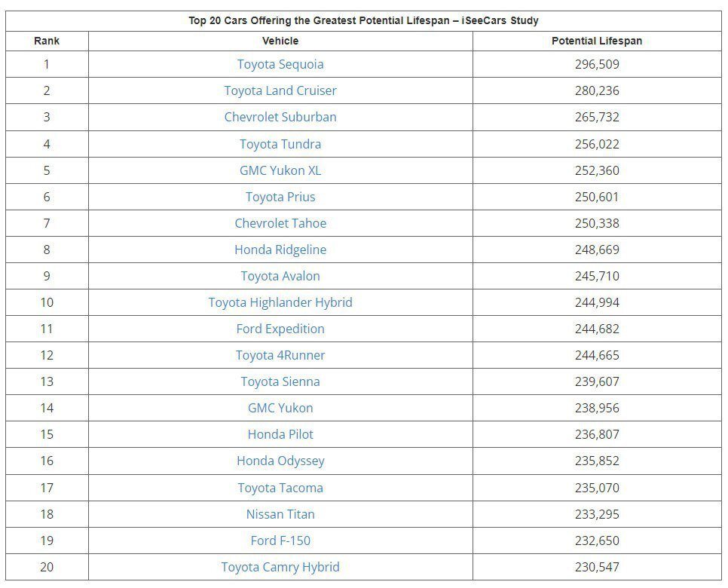Select the Toyota Prius link
The image size is (728, 588).
[280, 197]
